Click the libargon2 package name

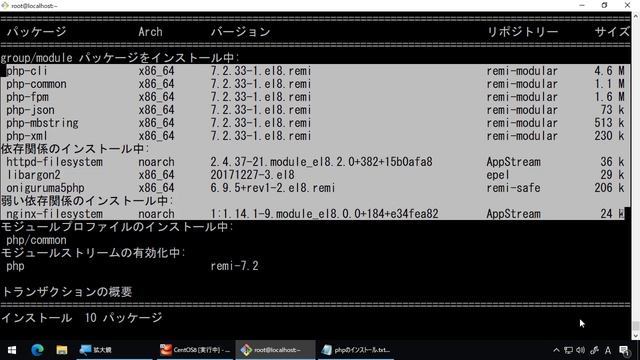point(33,175)
